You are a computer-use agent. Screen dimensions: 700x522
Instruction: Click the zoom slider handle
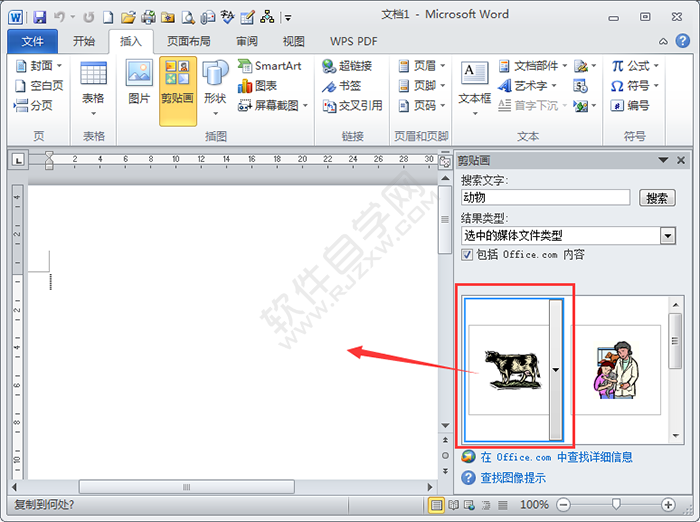coord(616,505)
